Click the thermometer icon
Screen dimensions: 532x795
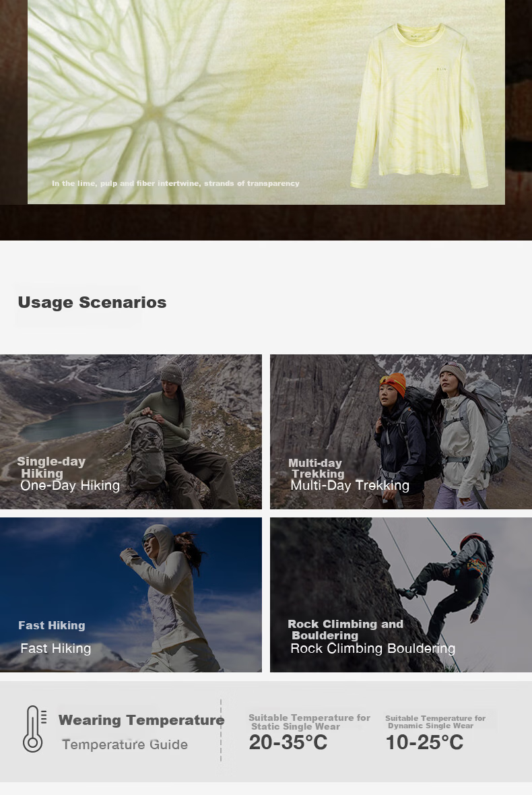pyautogui.click(x=34, y=728)
